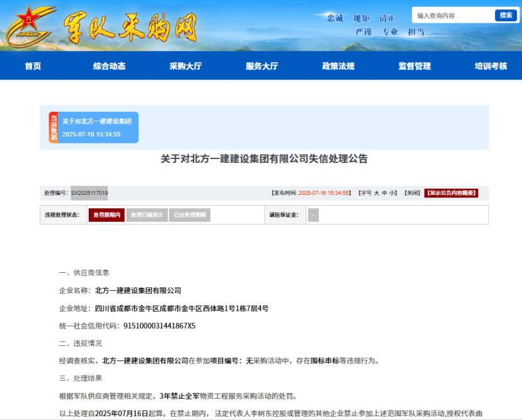This screenshot has width=522, height=420.
Task: Click the announcement title 失信处理公告
Action: pos(264,158)
